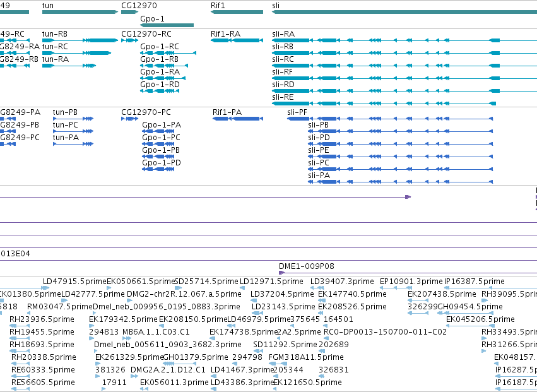537x392 pixels.
Task: Click the EK045206.5prime EST label
Action: click(x=480, y=319)
